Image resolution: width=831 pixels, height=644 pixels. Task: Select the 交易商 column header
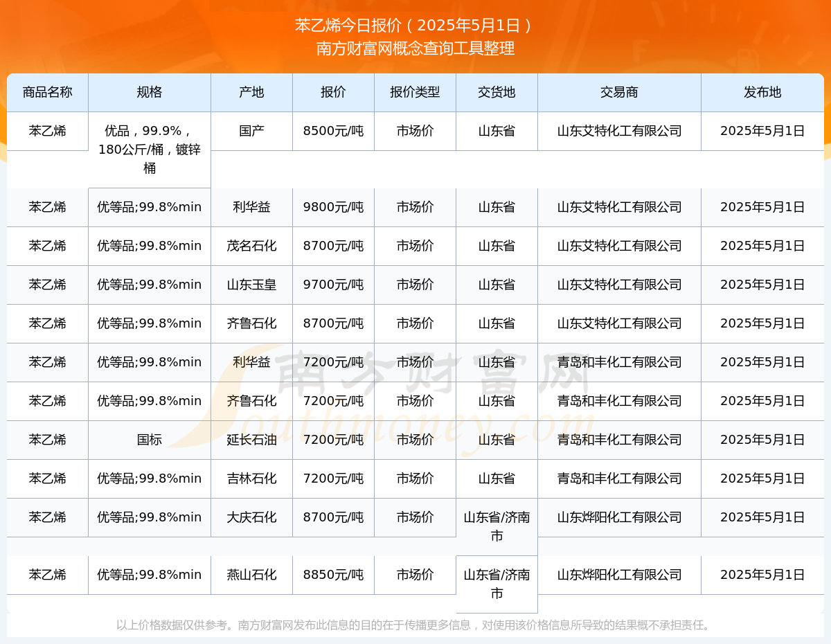[619, 92]
